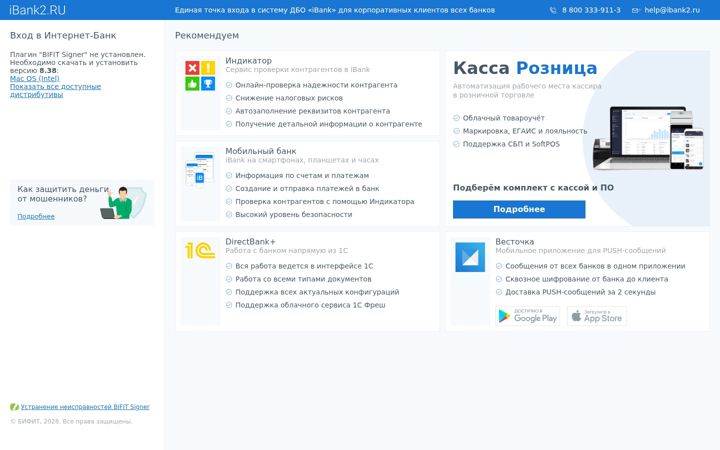The image size is (720, 450).
Task: Click the iBank2.RU logo
Action: 37,10
